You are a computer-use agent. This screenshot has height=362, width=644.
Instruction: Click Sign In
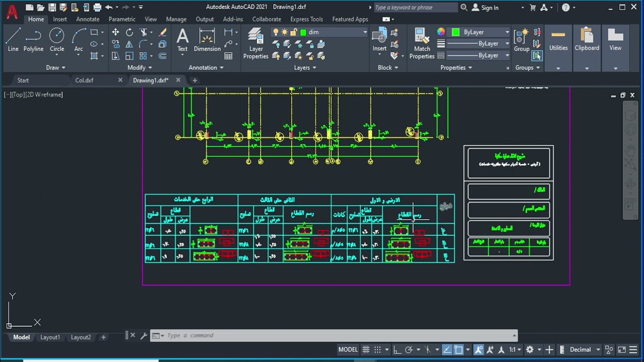click(x=490, y=8)
